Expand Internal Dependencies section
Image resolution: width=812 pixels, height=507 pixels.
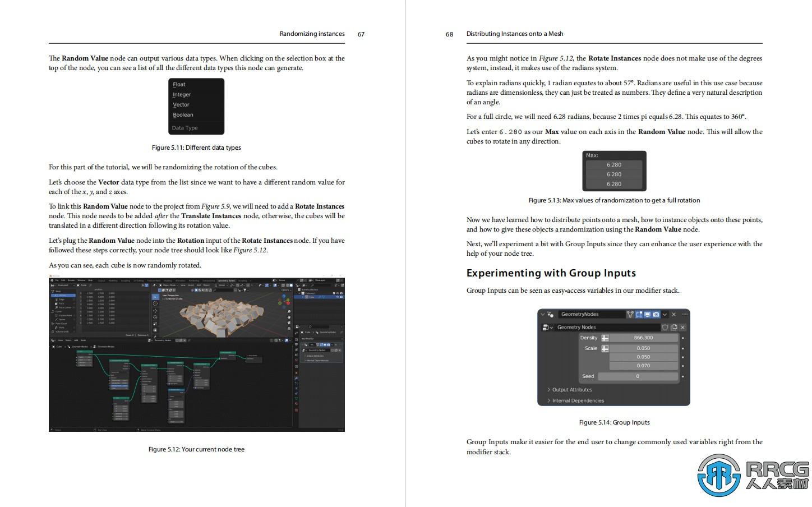pos(575,400)
